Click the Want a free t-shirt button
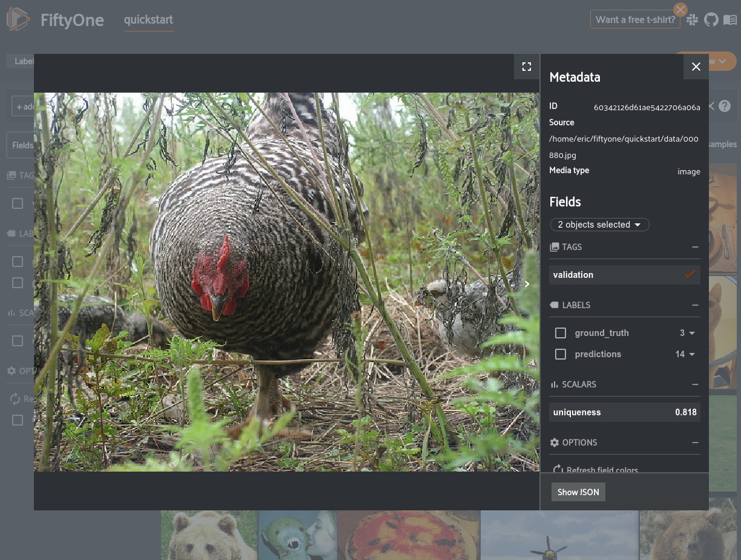The width and height of the screenshot is (741, 560). pos(635,19)
